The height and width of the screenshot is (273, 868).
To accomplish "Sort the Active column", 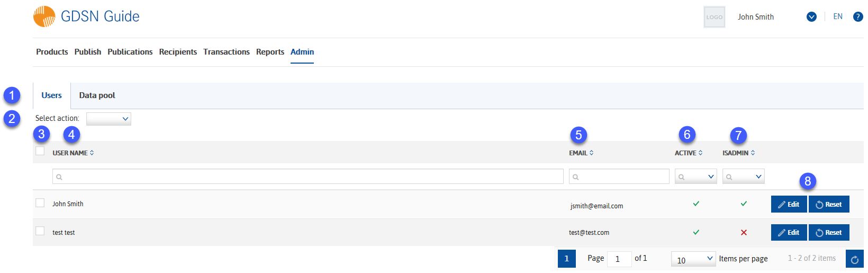I will point(701,153).
